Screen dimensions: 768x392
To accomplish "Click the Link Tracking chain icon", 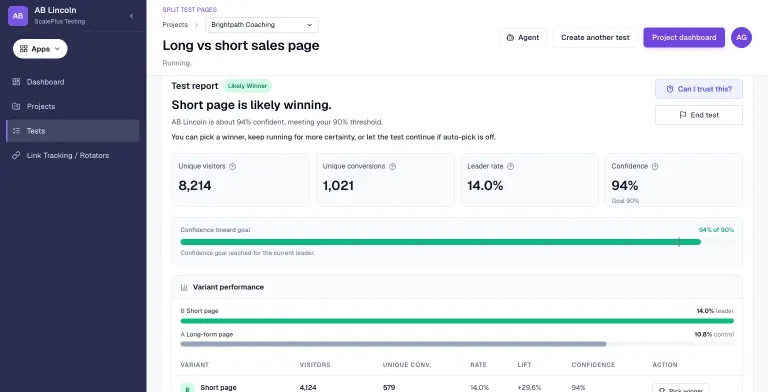I will point(16,155).
